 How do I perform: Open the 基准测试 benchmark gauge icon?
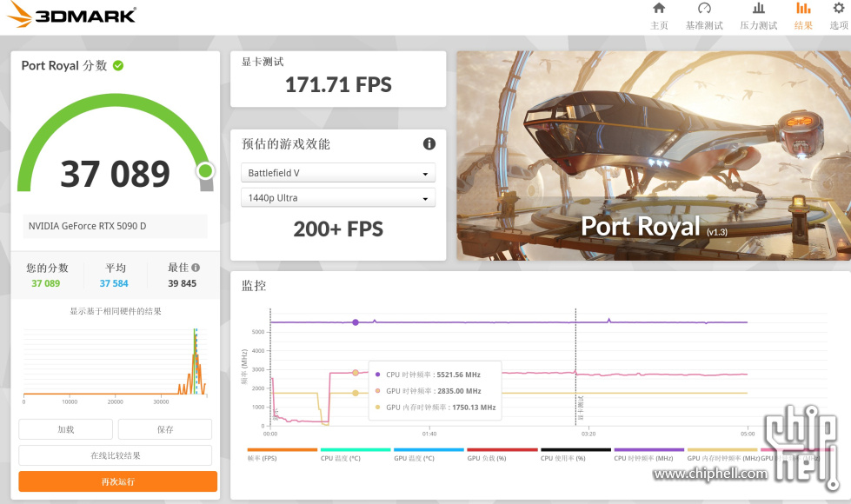[704, 8]
